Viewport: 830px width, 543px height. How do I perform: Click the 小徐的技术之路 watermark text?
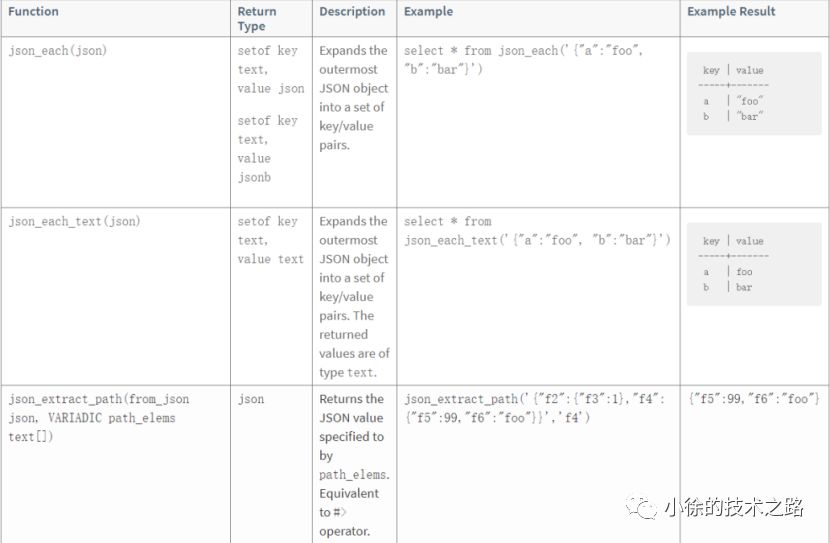coord(734,508)
